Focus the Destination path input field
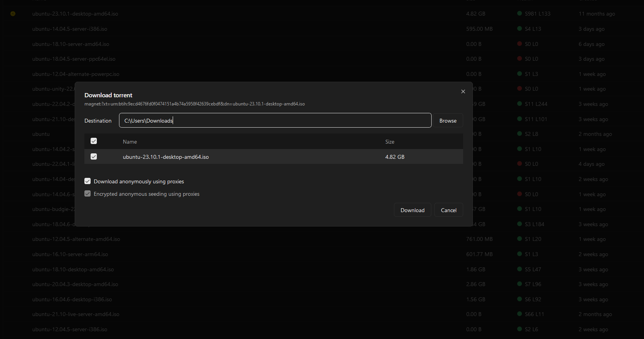 point(275,121)
